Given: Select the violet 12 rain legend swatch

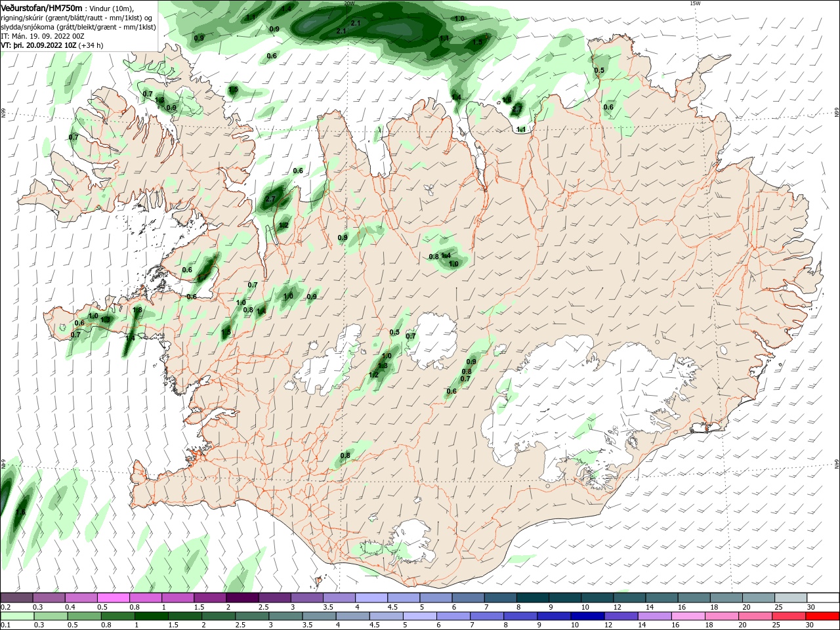Looking at the screenshot, I should pyautogui.click(x=621, y=616).
